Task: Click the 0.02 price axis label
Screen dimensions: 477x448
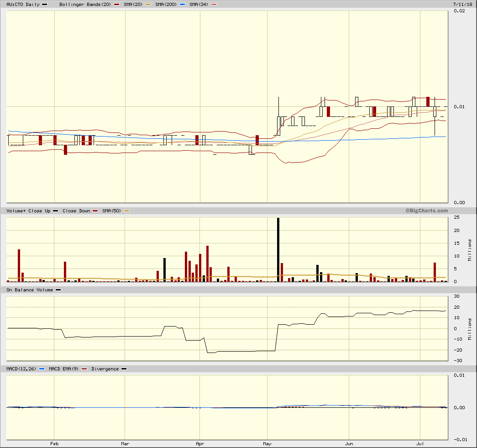Action: pyautogui.click(x=459, y=11)
